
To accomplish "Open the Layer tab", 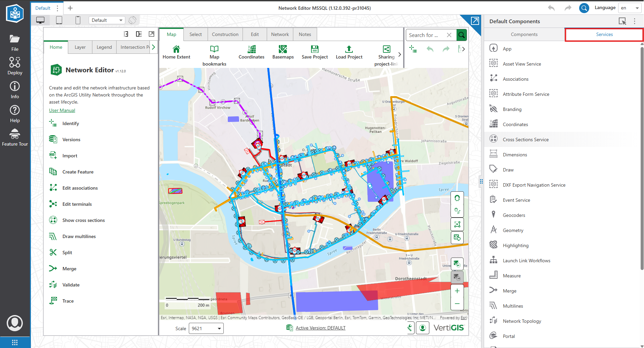I will [x=80, y=47].
